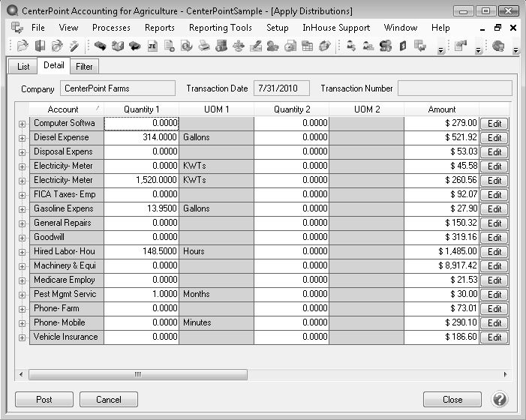526x420 pixels.
Task: Click the Post button
Action: tap(44, 400)
